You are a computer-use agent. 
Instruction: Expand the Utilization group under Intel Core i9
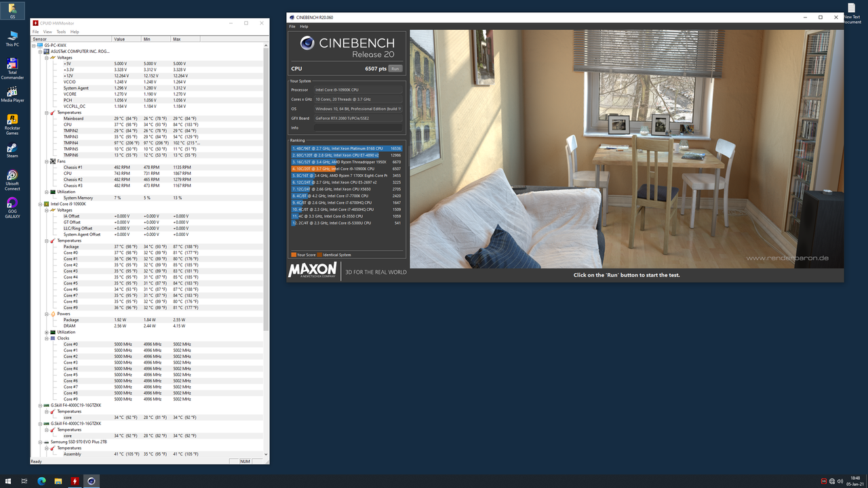coord(47,332)
